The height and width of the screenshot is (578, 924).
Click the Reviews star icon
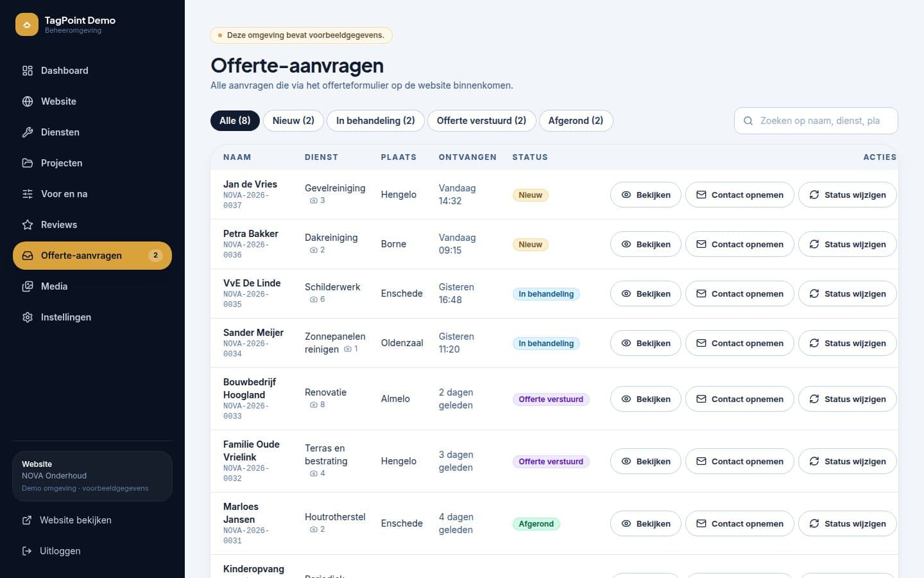coord(28,225)
